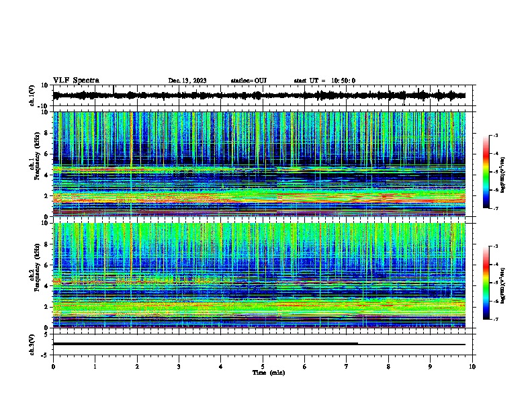The image size is (532, 411).
Task: Click the "ch.1(V)" waveform axis label
Action: (32, 96)
